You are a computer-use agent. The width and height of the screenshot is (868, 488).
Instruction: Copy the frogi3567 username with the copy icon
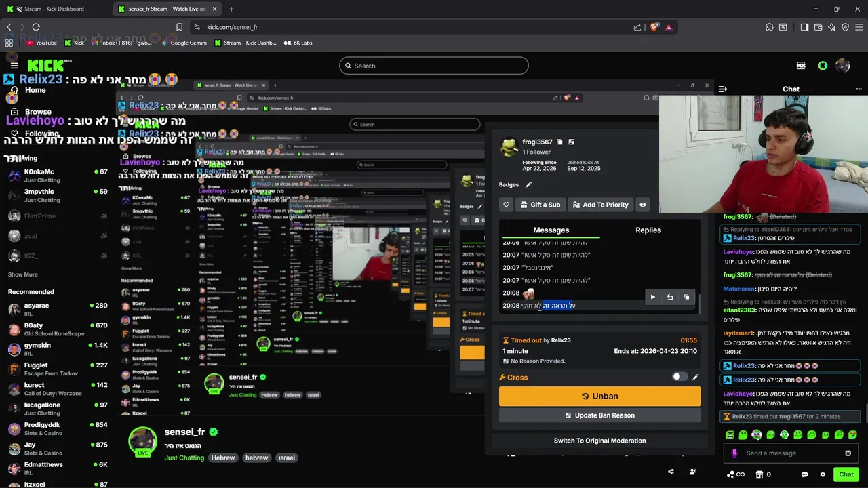[x=559, y=142]
